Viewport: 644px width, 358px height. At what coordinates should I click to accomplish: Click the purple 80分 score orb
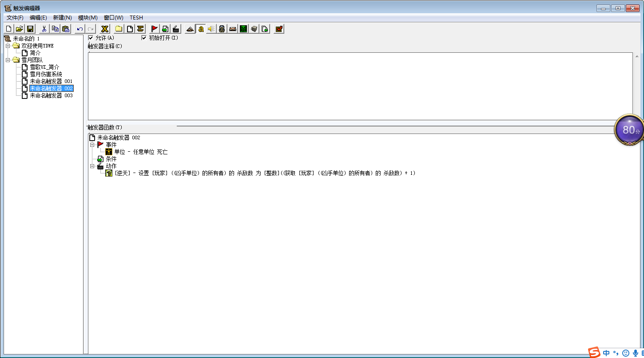[629, 130]
